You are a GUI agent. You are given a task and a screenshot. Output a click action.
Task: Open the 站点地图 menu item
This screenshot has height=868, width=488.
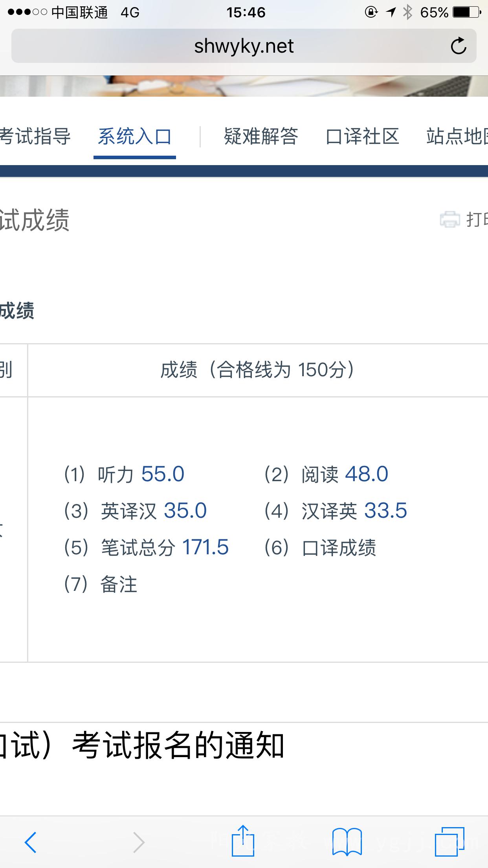(457, 136)
